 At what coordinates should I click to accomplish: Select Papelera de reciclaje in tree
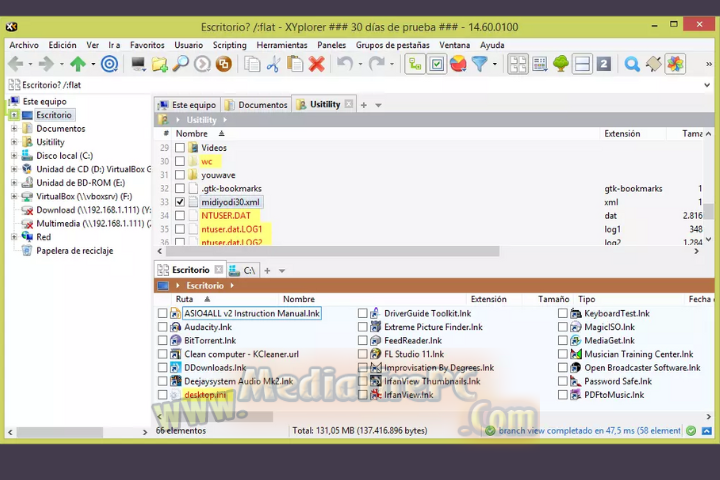pyautogui.click(x=74, y=251)
